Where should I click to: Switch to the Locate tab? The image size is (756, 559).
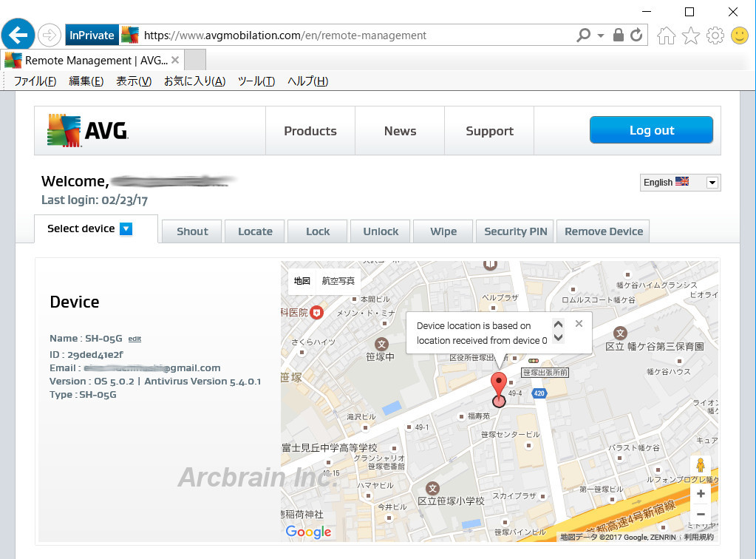pos(255,231)
